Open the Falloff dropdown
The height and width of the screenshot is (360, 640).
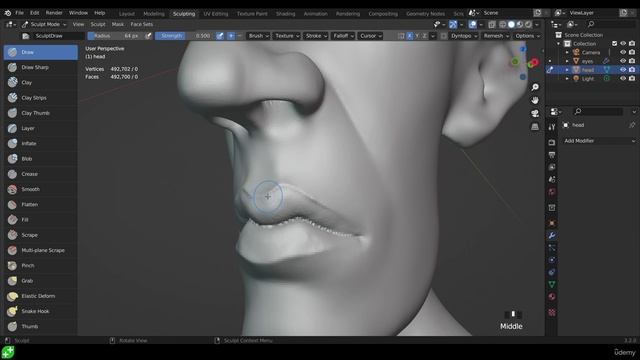343,36
